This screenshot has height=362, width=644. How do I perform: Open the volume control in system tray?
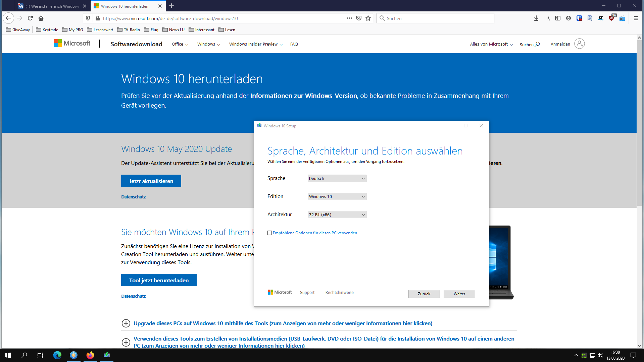[600, 355]
